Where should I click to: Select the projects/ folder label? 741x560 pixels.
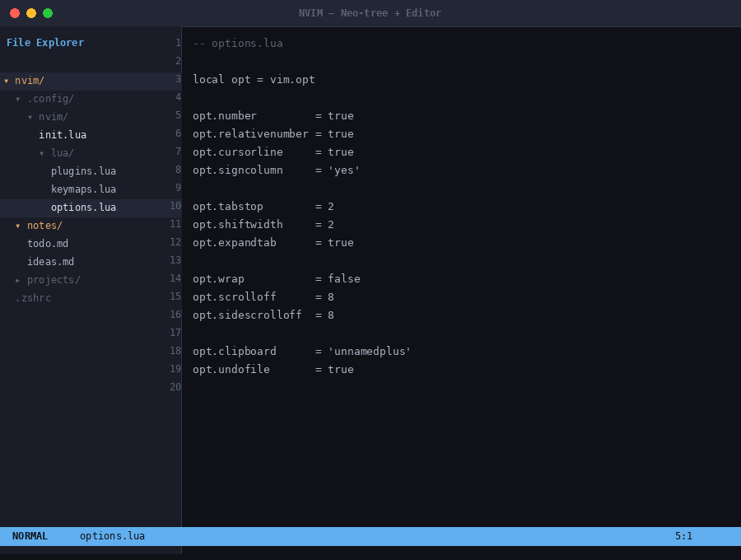click(54, 280)
